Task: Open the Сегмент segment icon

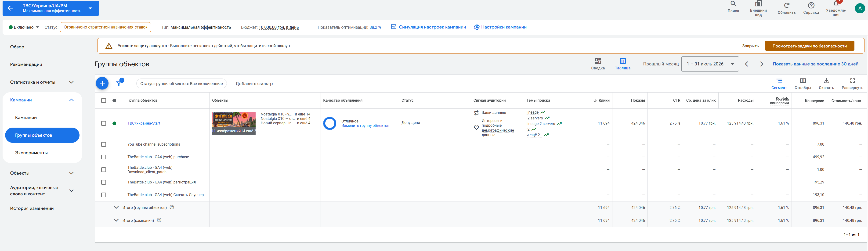Action: coord(779,81)
